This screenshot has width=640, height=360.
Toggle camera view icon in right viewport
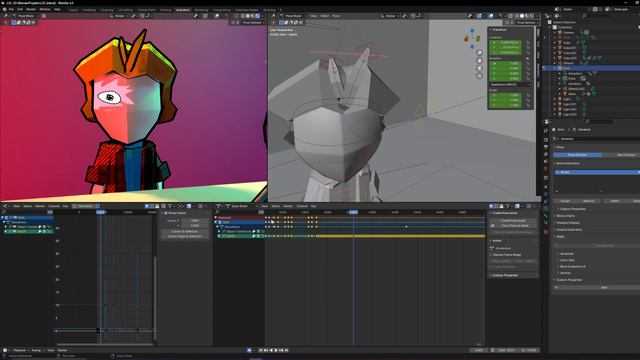[479, 68]
